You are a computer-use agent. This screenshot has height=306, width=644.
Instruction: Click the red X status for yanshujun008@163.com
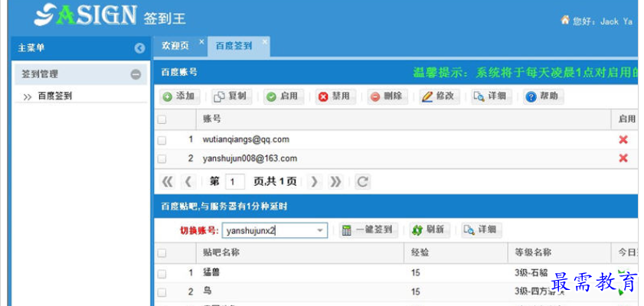click(623, 158)
